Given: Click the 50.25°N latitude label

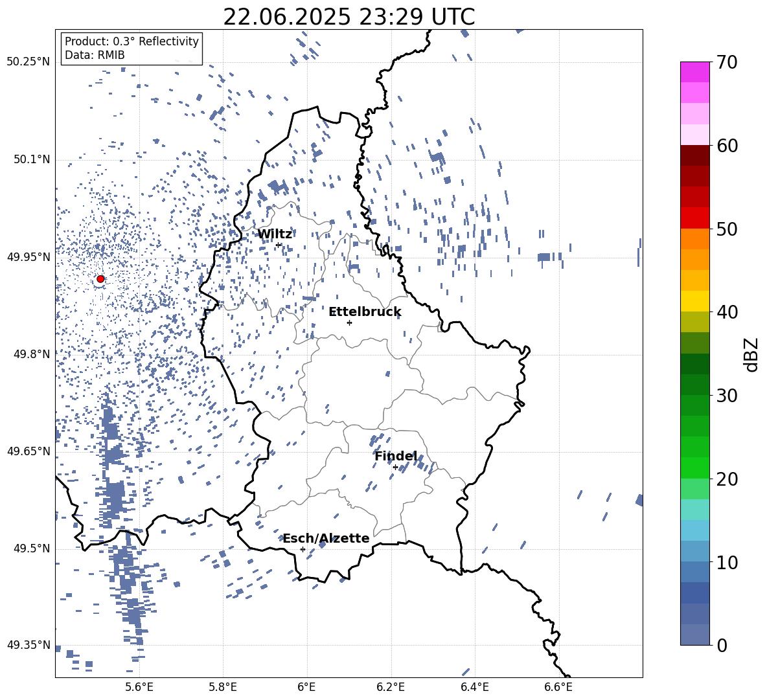Looking at the screenshot, I should (29, 62).
